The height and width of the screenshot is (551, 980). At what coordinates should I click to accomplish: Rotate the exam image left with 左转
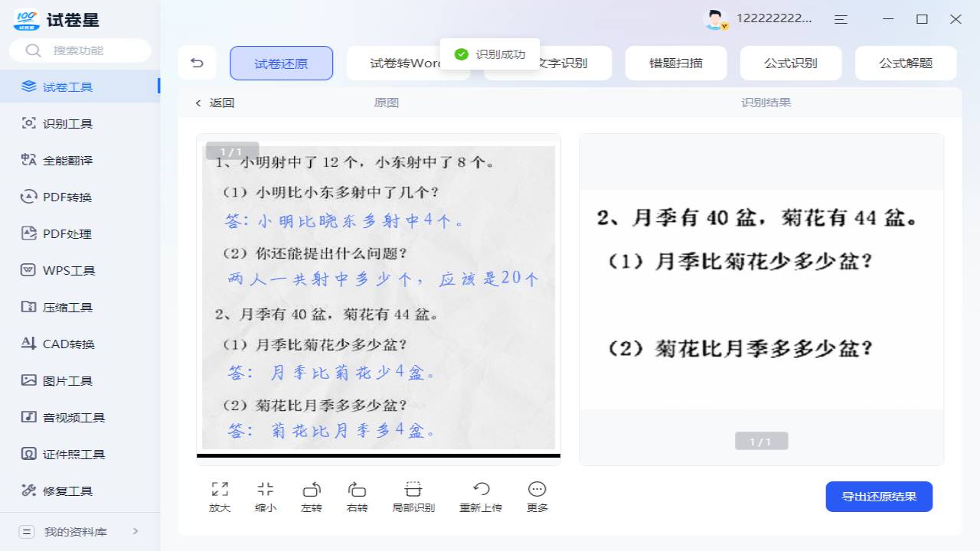(x=311, y=495)
